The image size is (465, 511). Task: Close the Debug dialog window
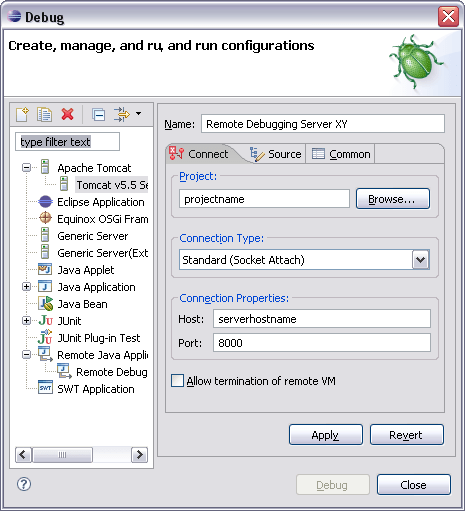pos(448,16)
